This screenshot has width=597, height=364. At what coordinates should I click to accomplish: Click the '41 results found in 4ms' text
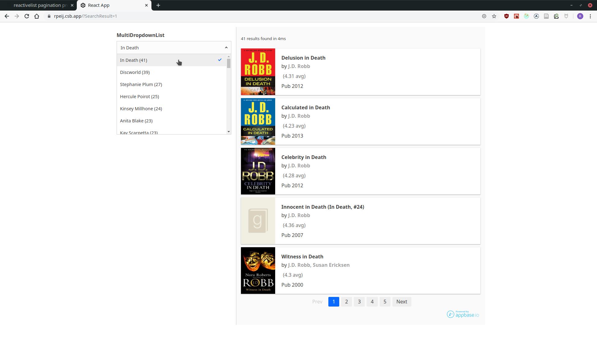coord(263,39)
